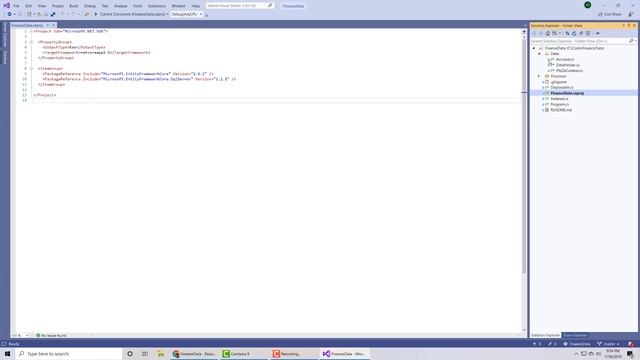640x360 pixels.
Task: Click the notification center icon on taskbar
Action: 630,354
